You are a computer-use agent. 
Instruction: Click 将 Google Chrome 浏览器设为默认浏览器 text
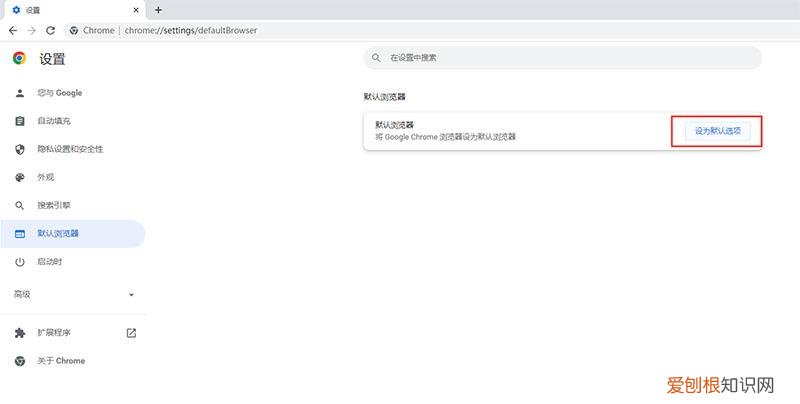coord(445,137)
